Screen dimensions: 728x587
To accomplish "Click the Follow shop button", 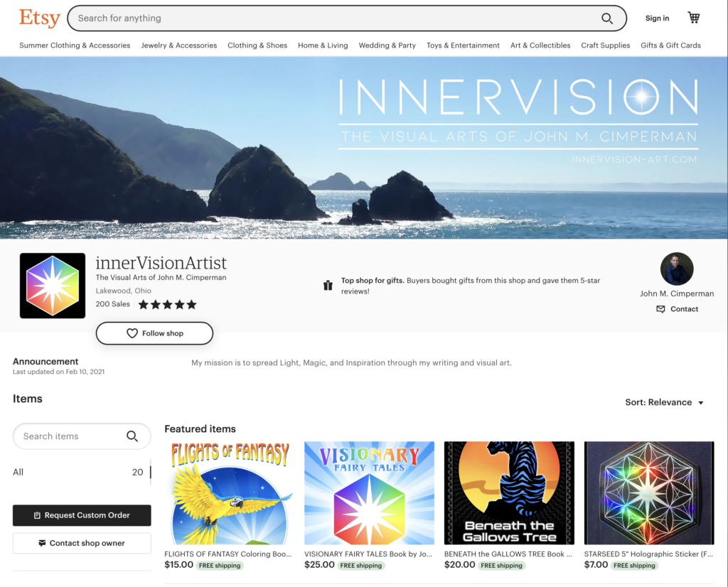I will 154,333.
